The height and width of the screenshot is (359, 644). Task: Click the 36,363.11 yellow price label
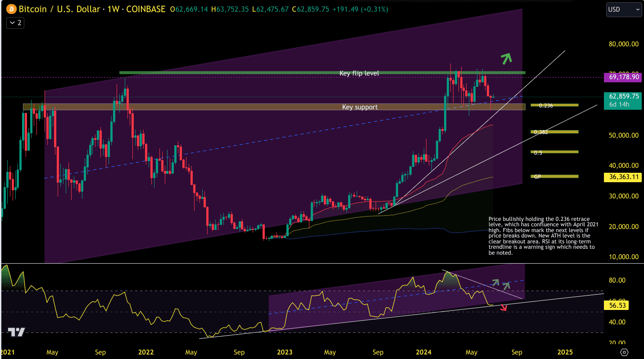click(622, 177)
